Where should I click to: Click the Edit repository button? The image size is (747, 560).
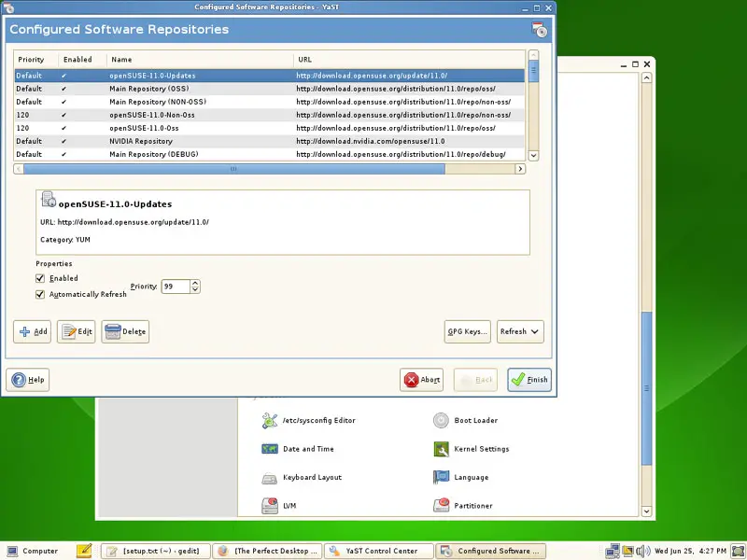[x=77, y=332]
